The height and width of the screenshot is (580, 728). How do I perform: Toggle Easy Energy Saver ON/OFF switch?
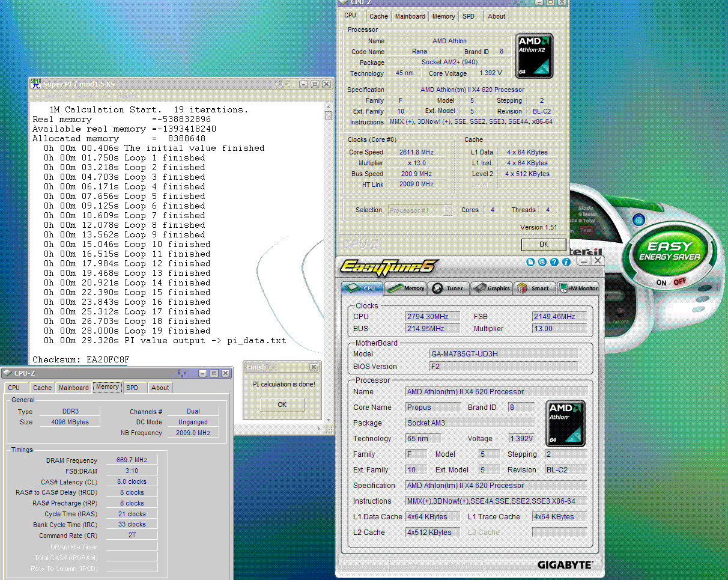(670, 282)
